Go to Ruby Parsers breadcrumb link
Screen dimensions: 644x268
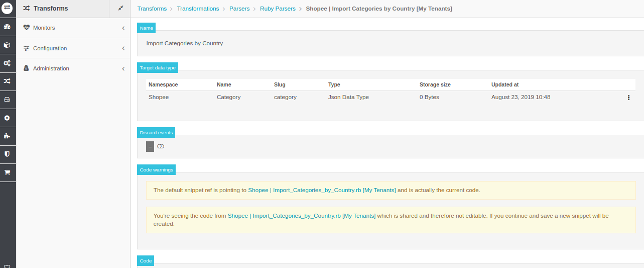[x=278, y=9]
